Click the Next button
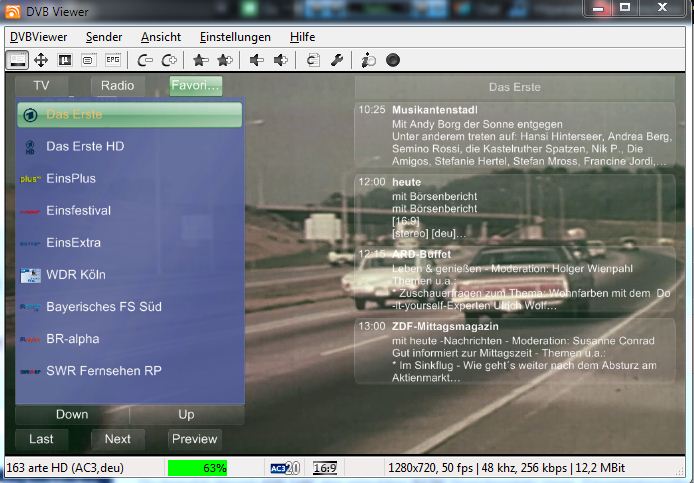The width and height of the screenshot is (694, 483). [x=118, y=439]
